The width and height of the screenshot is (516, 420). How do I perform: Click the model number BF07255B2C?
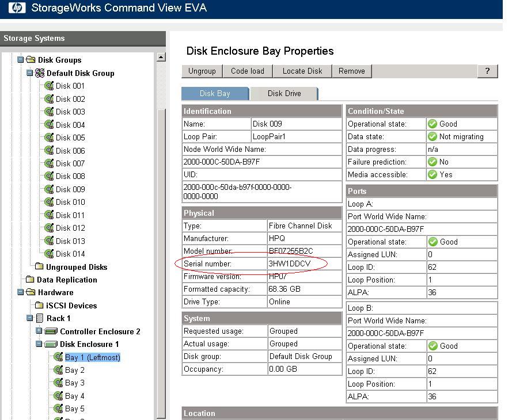291,251
